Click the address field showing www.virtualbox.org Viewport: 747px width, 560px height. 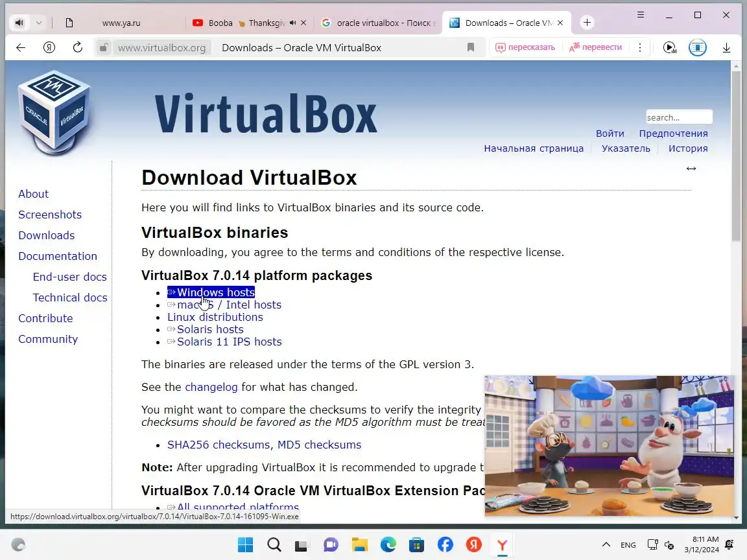coord(161,47)
